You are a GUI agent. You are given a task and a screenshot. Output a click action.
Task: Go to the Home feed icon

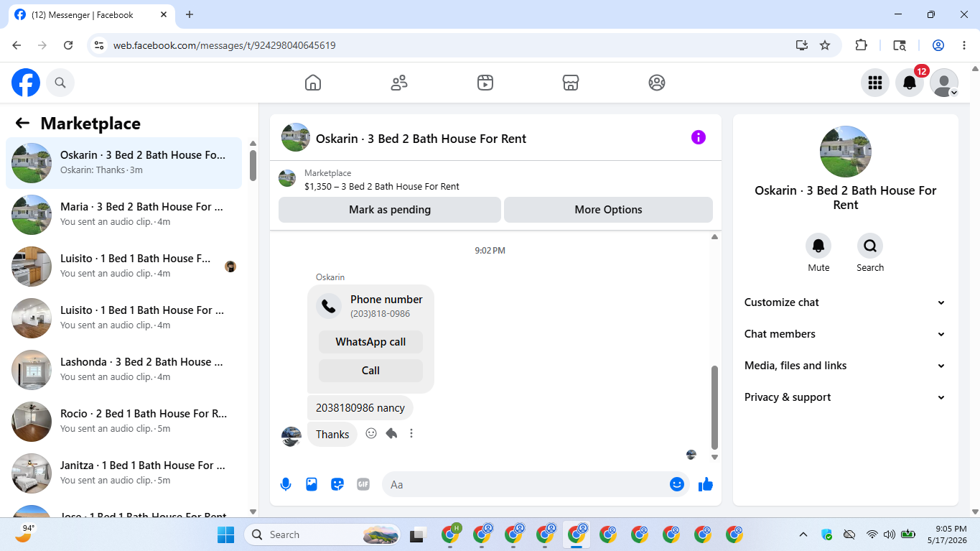(x=313, y=83)
